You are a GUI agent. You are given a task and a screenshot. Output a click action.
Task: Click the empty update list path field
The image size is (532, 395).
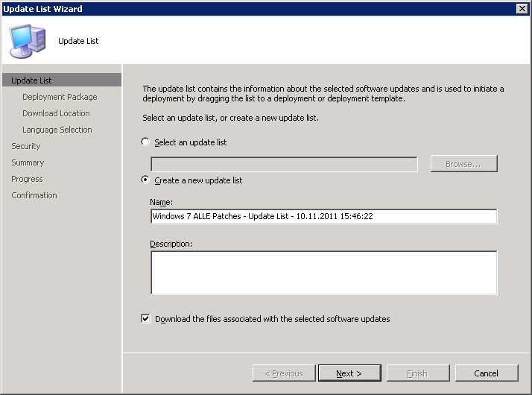point(284,164)
